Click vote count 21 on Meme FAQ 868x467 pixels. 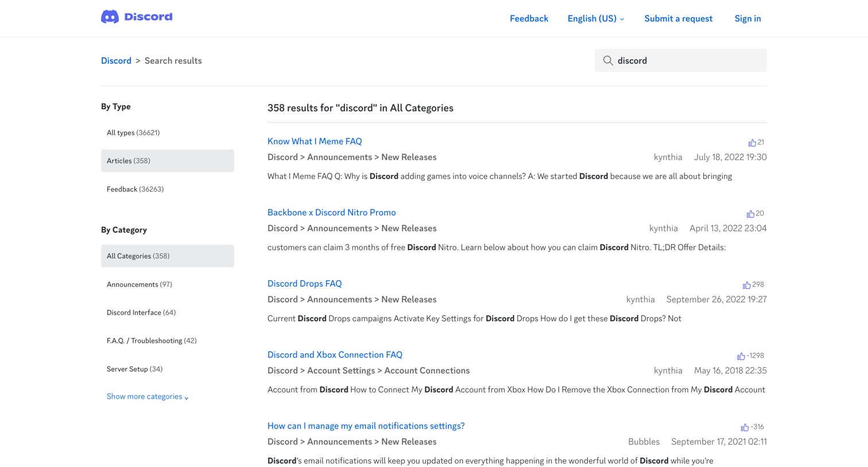pyautogui.click(x=761, y=142)
